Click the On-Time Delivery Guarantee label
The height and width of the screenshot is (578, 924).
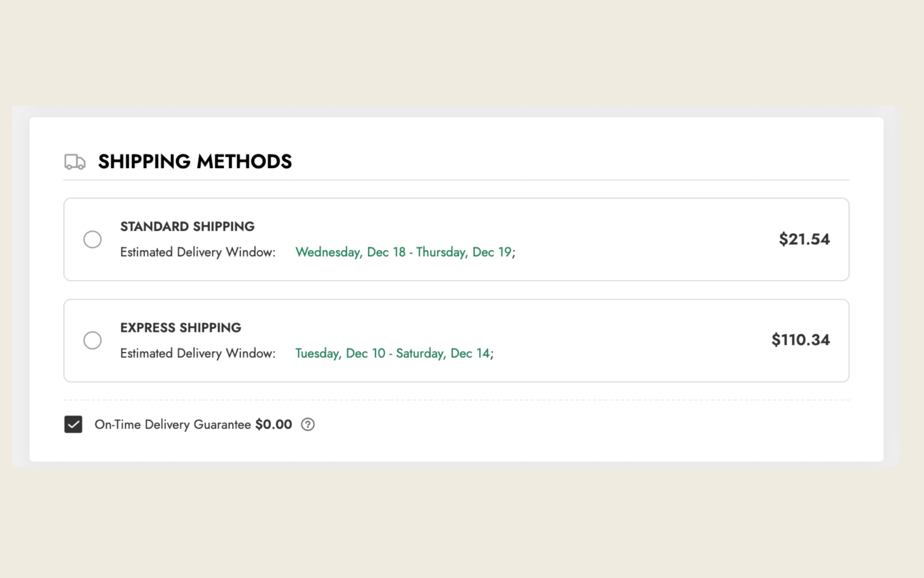point(172,424)
